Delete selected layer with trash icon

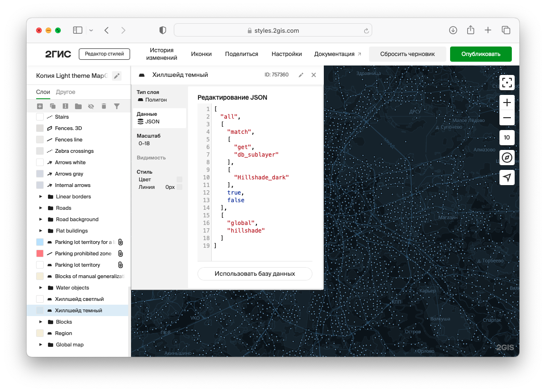pos(104,106)
